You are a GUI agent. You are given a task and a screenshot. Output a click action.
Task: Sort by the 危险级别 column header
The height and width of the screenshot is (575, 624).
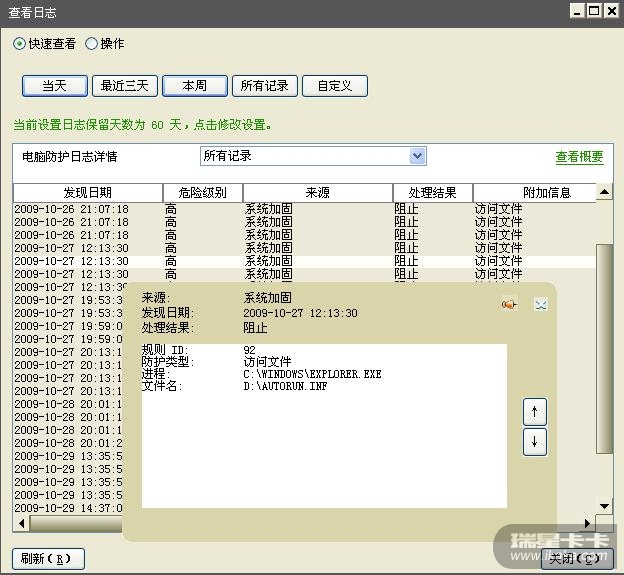click(x=202, y=193)
